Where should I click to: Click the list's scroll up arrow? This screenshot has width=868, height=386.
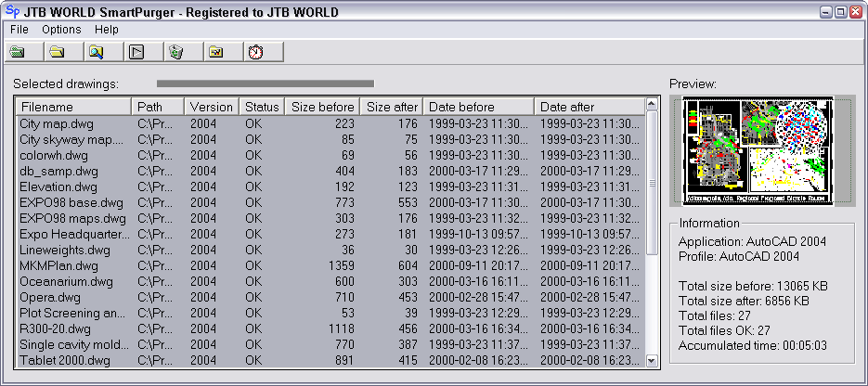tap(652, 104)
